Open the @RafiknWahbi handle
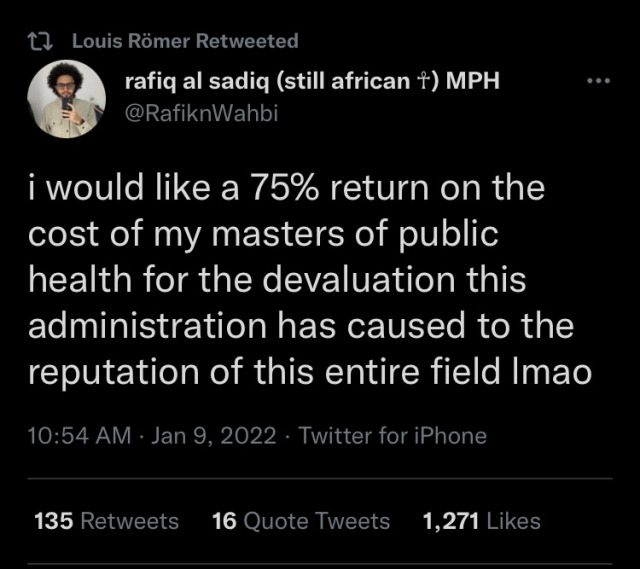The width and height of the screenshot is (640, 569). pyautogui.click(x=201, y=112)
